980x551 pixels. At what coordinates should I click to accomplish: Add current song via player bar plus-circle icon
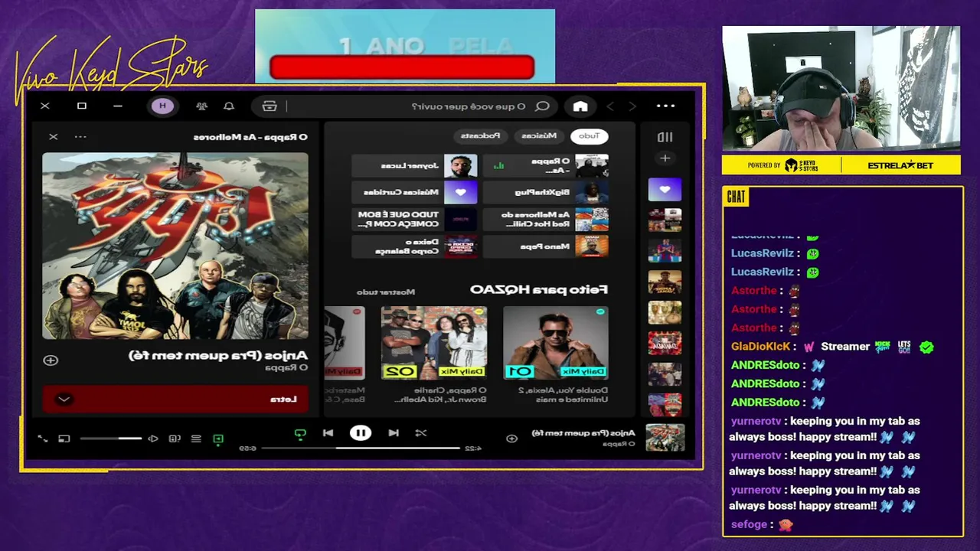coord(511,439)
